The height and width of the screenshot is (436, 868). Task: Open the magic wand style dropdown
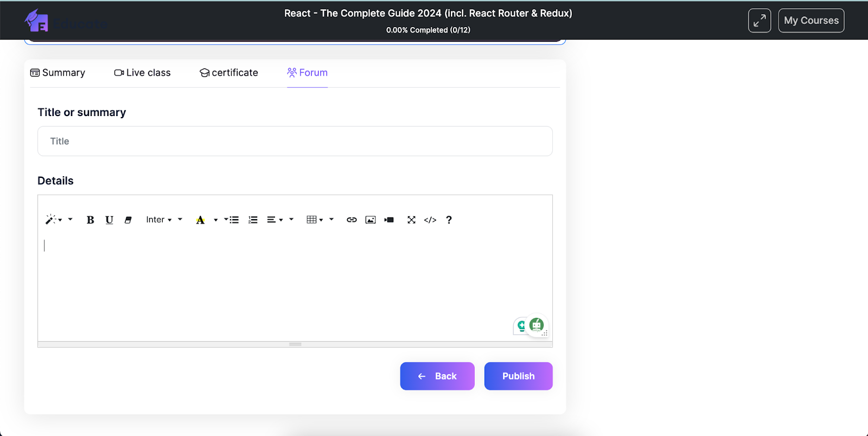point(53,220)
